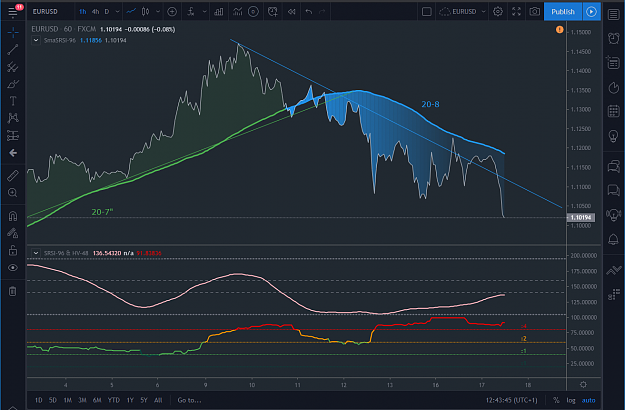625x410 pixels.
Task: Open the alerts panel clock icon
Action: (613, 38)
